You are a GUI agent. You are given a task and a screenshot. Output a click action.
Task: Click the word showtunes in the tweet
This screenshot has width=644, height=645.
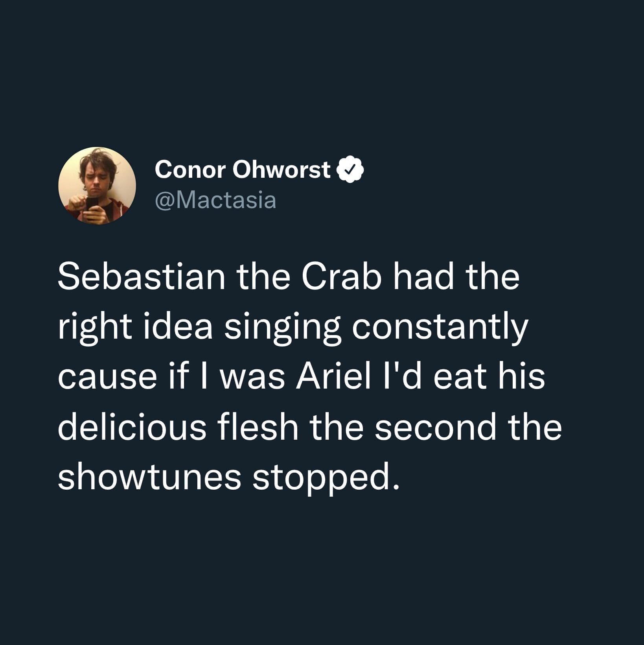coord(149,478)
